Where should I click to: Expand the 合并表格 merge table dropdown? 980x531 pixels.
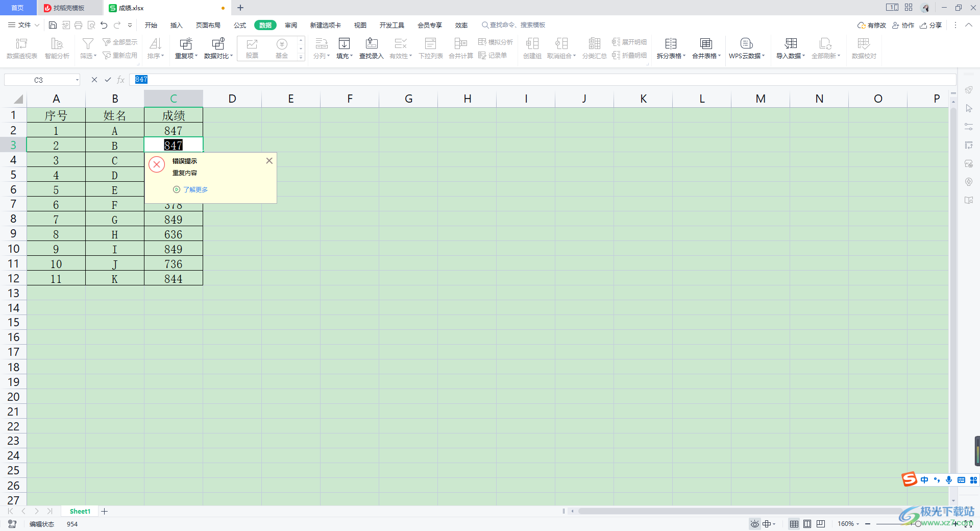(x=706, y=56)
